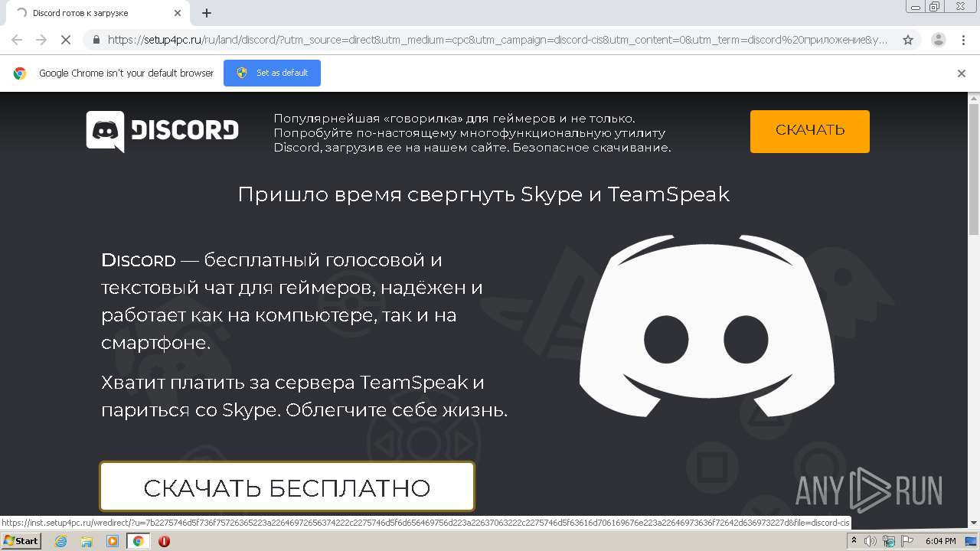
Task: Click the Chrome icon in the notification bar
Action: [20, 73]
